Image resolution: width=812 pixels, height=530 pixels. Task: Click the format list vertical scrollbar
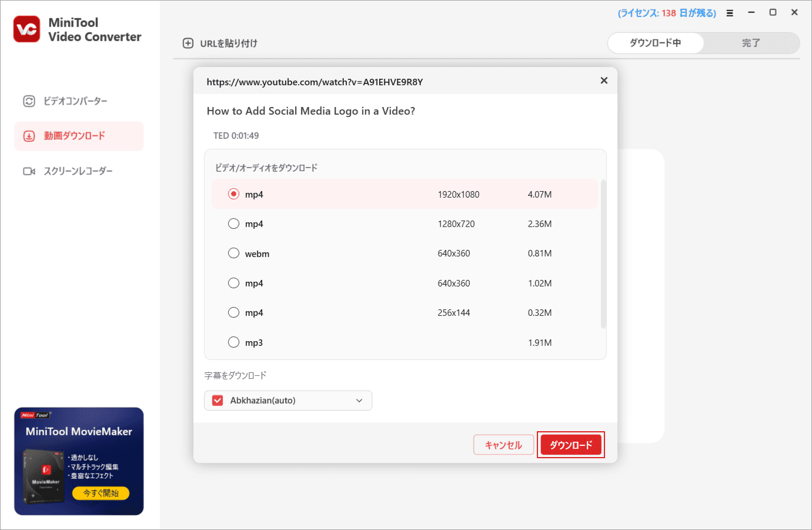coord(603,254)
